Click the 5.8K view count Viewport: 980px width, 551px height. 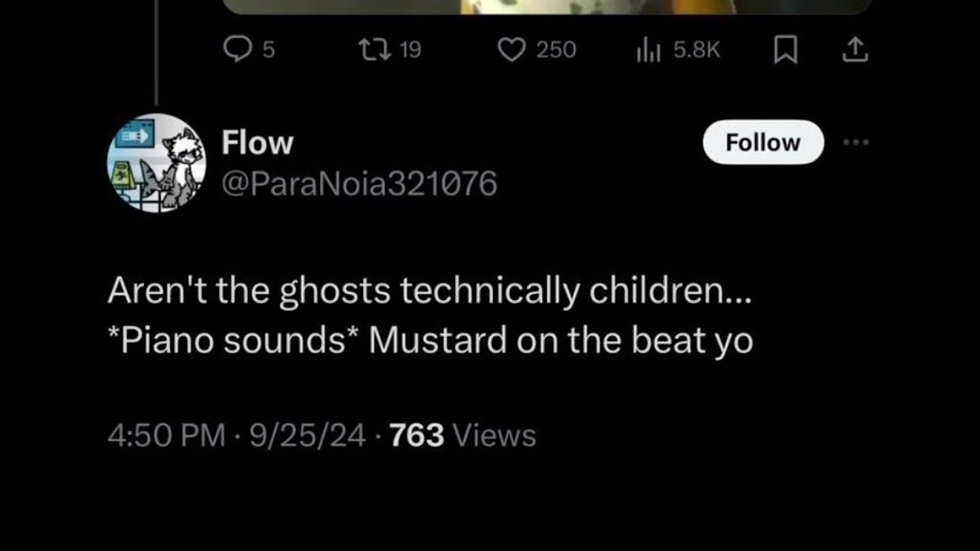click(x=696, y=51)
